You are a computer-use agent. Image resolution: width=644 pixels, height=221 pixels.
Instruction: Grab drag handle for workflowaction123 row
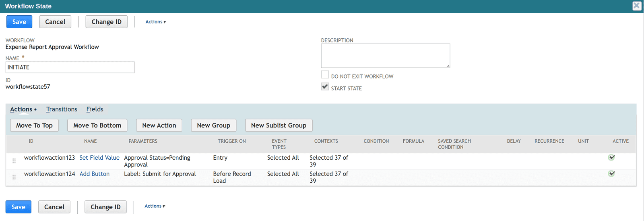(x=14, y=161)
